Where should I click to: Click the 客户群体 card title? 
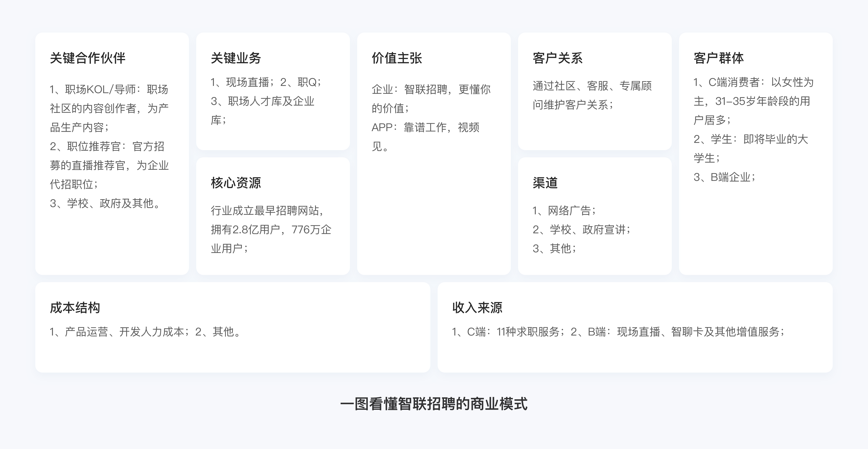point(718,58)
